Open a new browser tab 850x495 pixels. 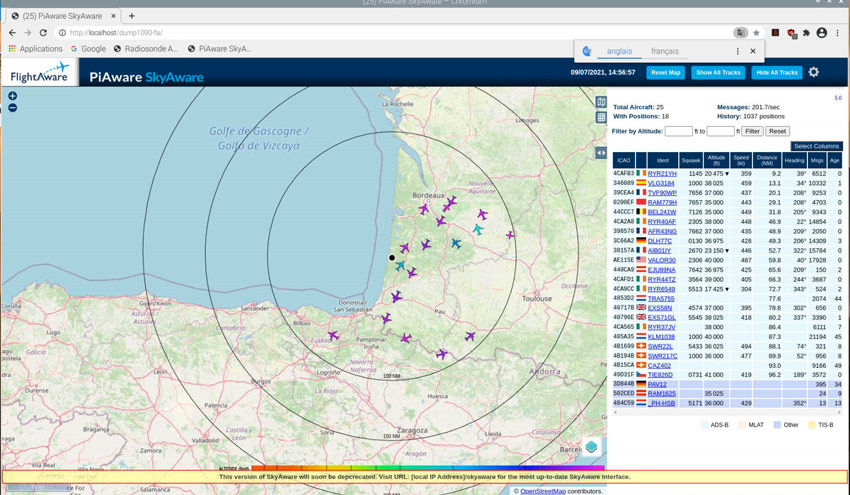[x=132, y=16]
